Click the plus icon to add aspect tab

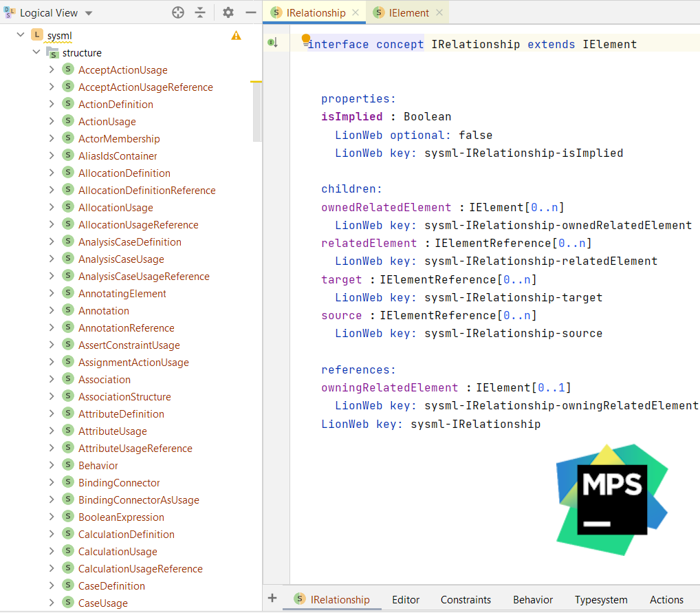click(x=272, y=599)
